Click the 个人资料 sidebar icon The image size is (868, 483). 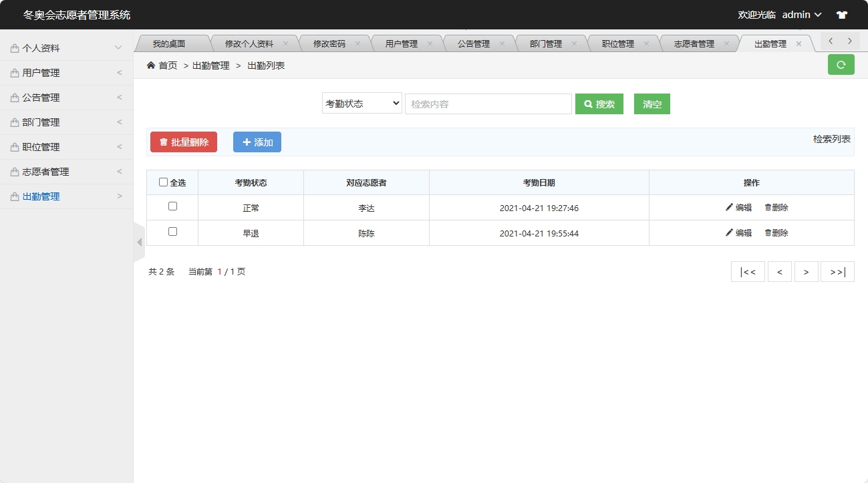pos(15,47)
